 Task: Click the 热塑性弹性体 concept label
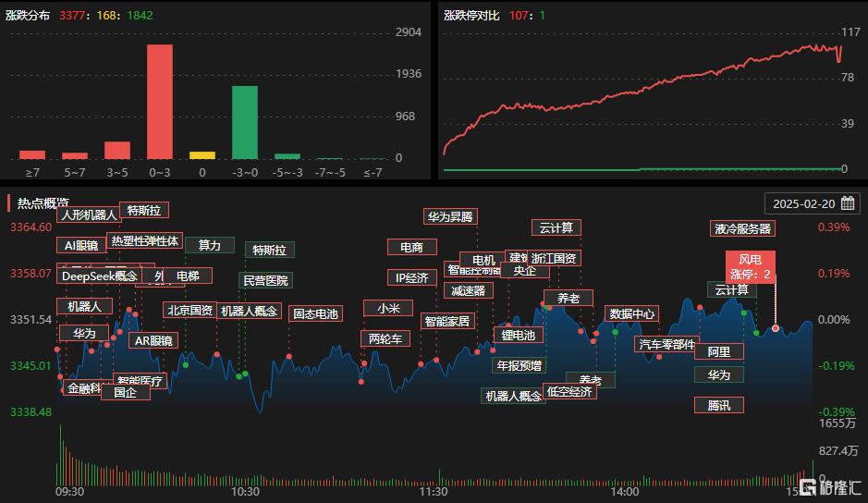(x=144, y=240)
